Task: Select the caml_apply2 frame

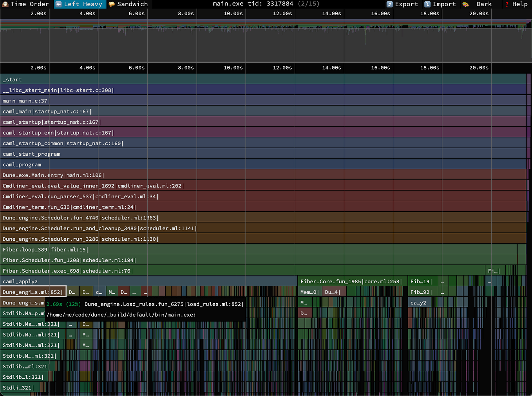Action: [x=118, y=281]
